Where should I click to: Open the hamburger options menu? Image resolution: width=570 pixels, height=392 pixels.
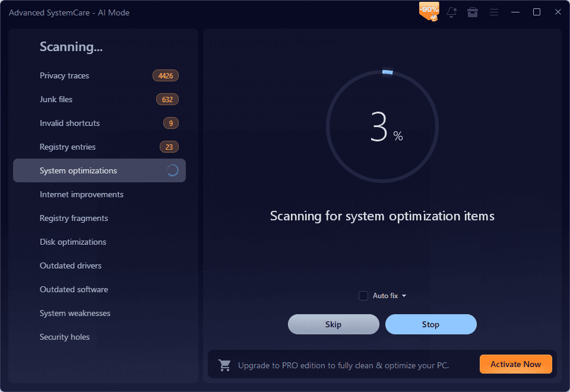coord(493,12)
